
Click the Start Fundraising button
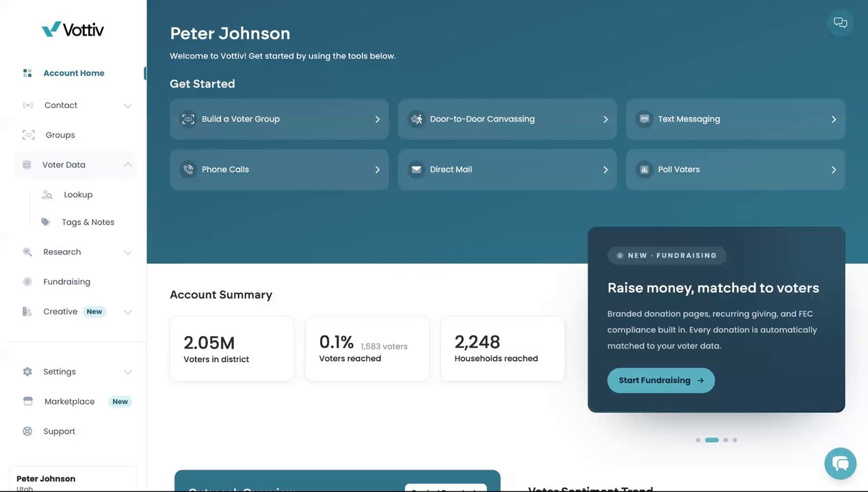click(x=661, y=381)
